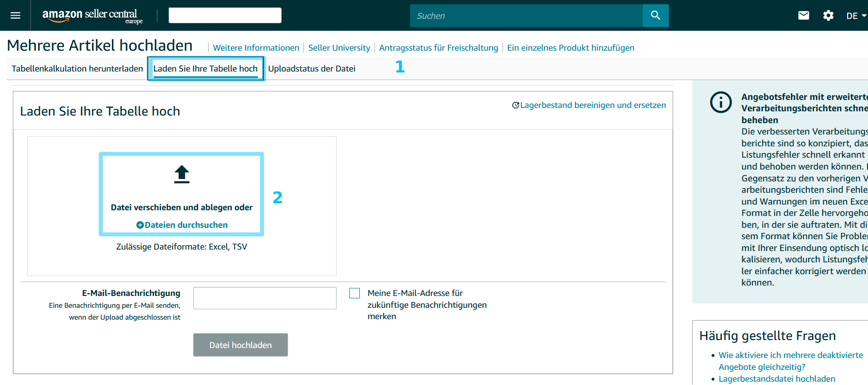Open the hamburger navigation menu
This screenshot has height=385, width=868.
pos(15,16)
